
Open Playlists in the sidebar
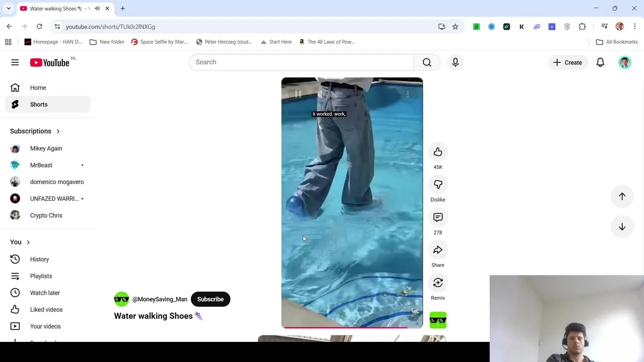pyautogui.click(x=48, y=276)
